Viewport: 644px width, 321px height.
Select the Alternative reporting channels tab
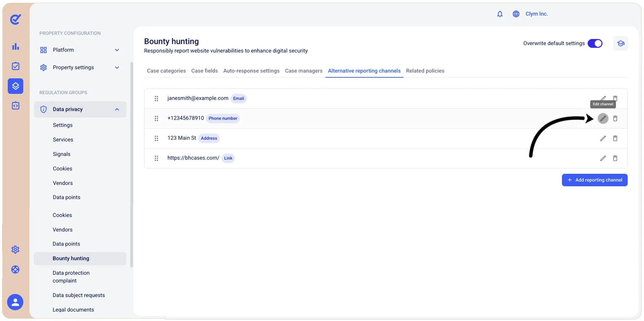click(364, 71)
